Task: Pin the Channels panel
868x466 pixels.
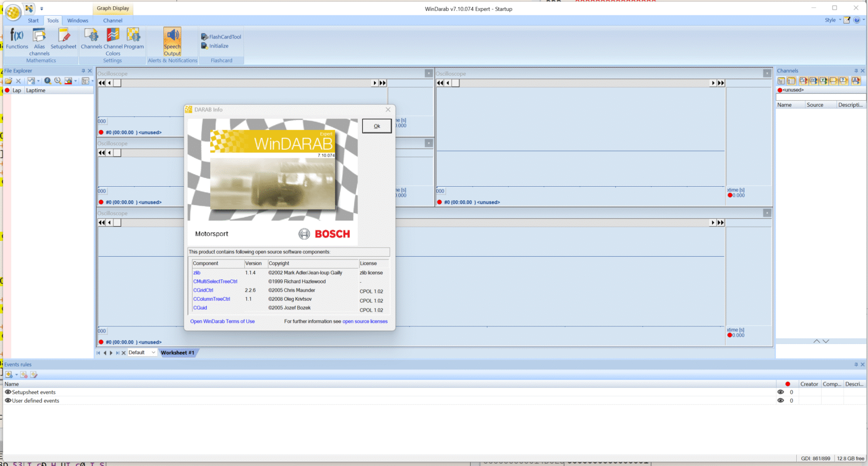Action: click(856, 71)
